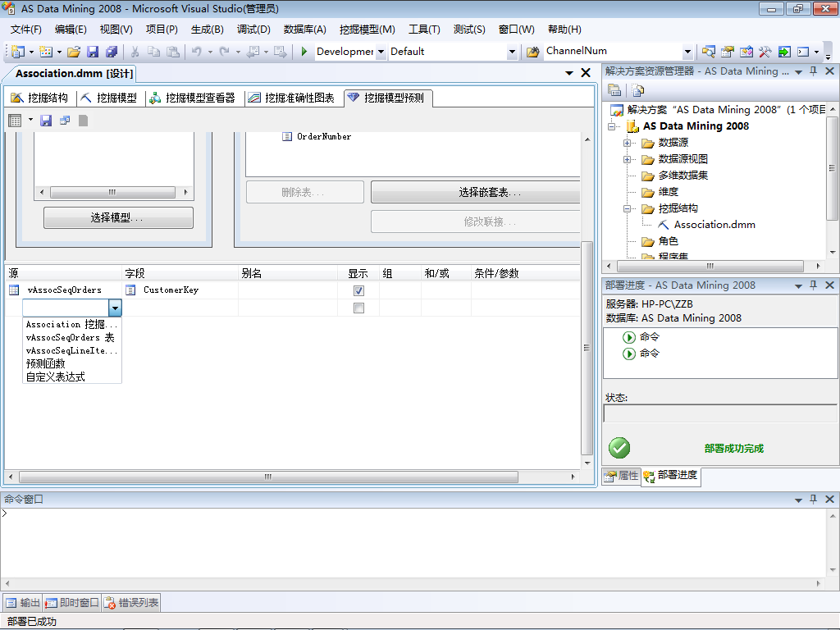This screenshot has height=630, width=840.
Task: Switch to the 挖掘准确性图表 tab
Action: [293, 98]
